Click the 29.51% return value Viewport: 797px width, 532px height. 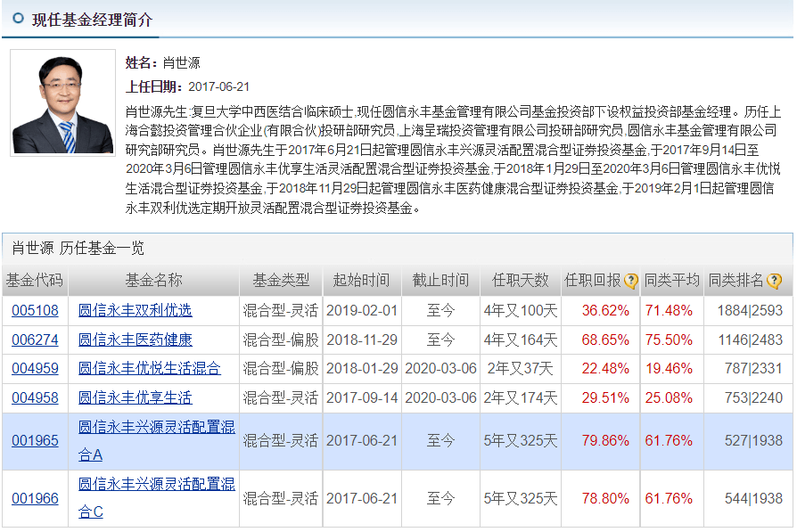tap(605, 397)
